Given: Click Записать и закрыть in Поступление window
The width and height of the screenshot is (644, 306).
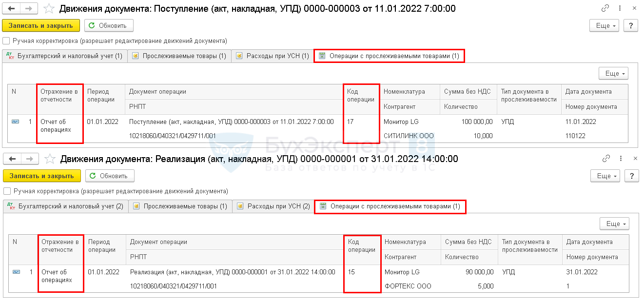Looking at the screenshot, I should click(x=41, y=25).
